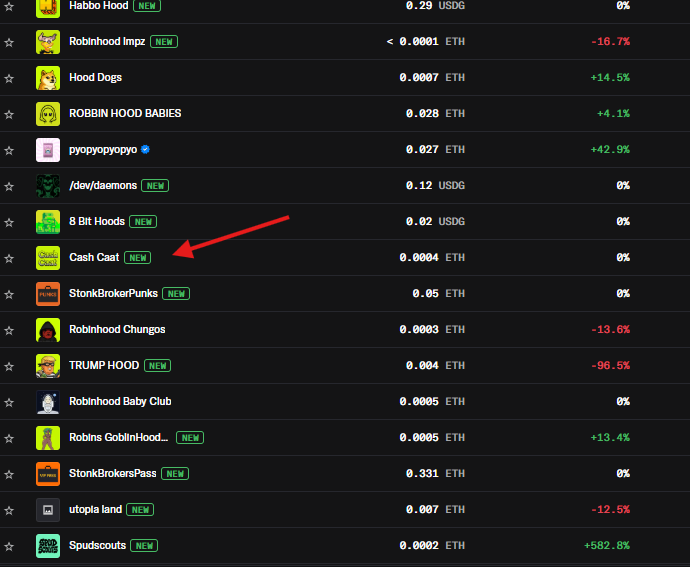The image size is (690, 567).
Task: Toggle star for Robinhood Chungos
Action: (9, 331)
